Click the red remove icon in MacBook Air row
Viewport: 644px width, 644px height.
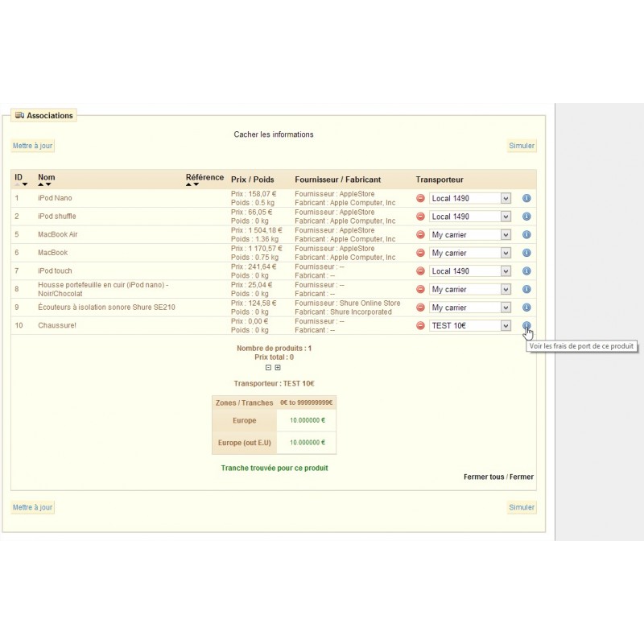click(420, 235)
